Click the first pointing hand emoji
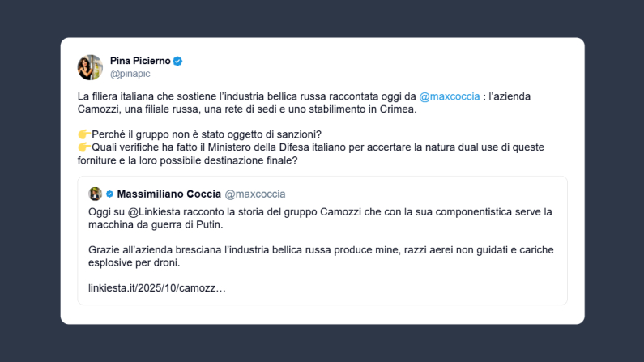This screenshot has height=362, width=644. tap(83, 134)
